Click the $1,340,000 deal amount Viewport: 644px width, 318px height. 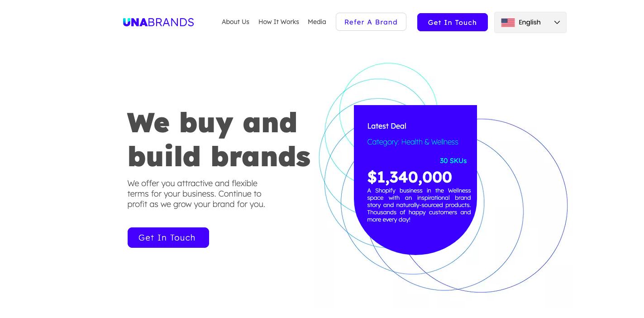[x=410, y=177]
